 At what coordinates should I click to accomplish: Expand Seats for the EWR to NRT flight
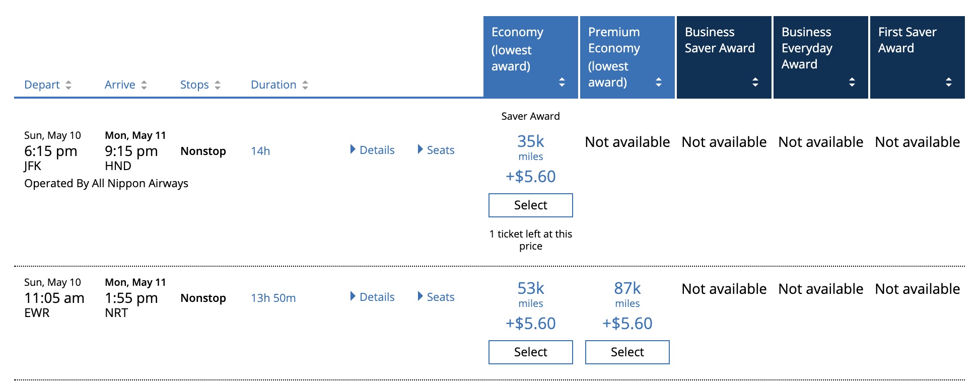pyautogui.click(x=436, y=297)
